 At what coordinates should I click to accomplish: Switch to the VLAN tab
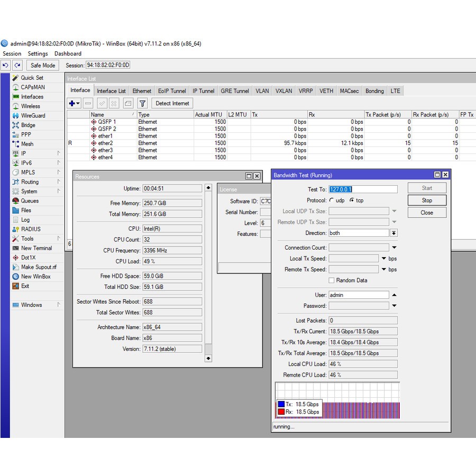262,91
